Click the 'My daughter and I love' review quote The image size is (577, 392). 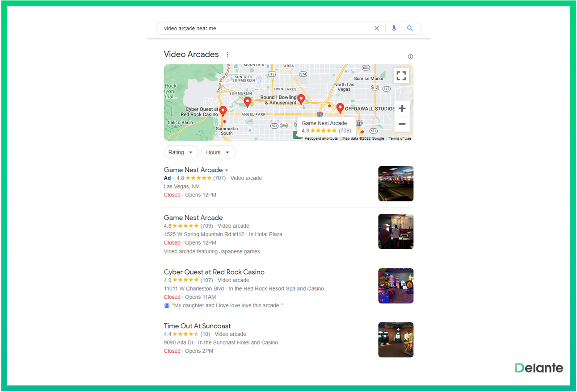(x=227, y=305)
